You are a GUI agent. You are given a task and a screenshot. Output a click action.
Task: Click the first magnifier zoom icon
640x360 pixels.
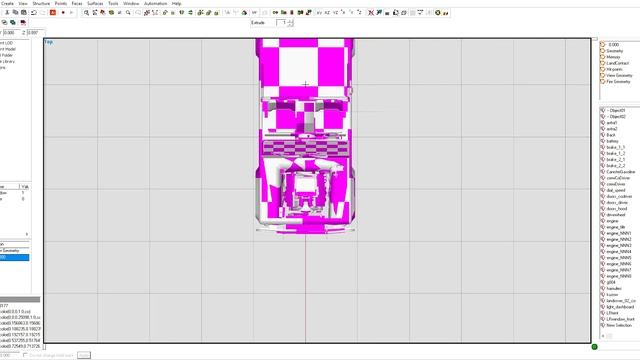[86, 13]
